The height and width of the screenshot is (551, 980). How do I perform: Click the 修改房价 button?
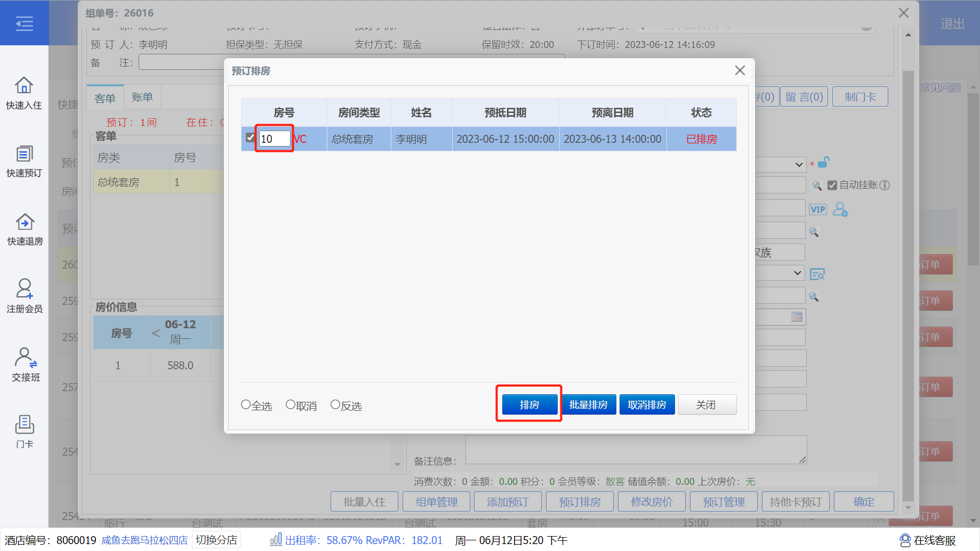(x=652, y=501)
